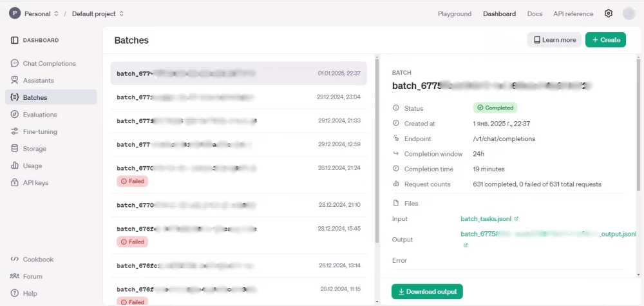Click the Usage bar chart icon

pos(15,166)
